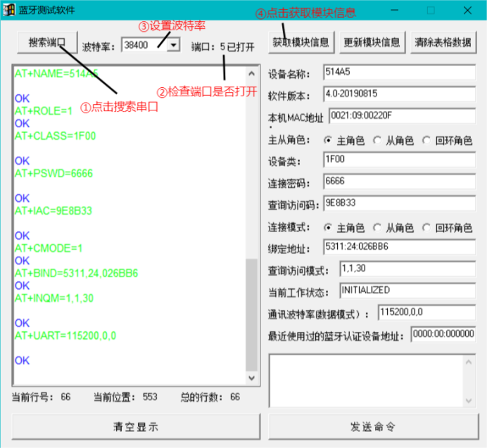Viewport: 487px width, 448px height.
Task: Click the 设备类 field with 1F00
Action: [x=400, y=160]
